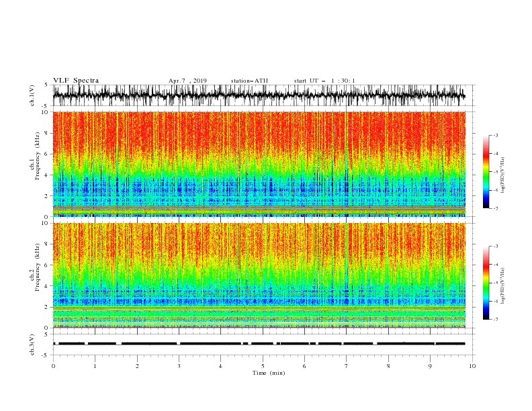Click the "5" tick on the ch.3(V) axis
Viewport: 532px width, 411px height.
[46, 334]
